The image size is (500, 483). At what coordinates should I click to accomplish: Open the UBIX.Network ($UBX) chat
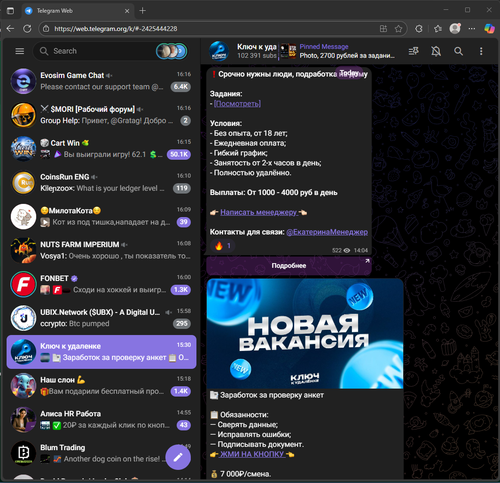101,318
